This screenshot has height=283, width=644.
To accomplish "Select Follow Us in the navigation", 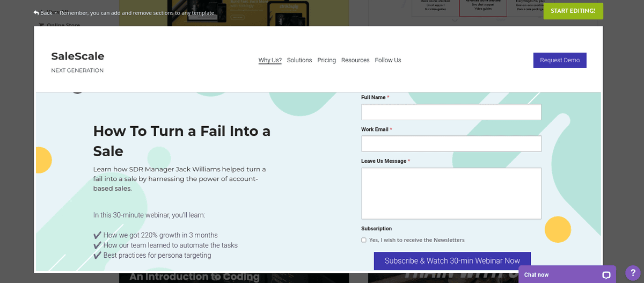I will point(388,60).
